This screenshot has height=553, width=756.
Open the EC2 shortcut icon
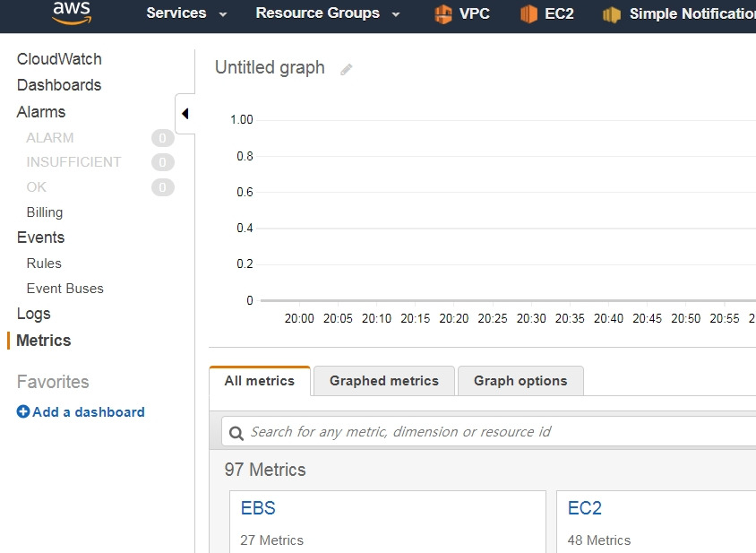tap(528, 13)
